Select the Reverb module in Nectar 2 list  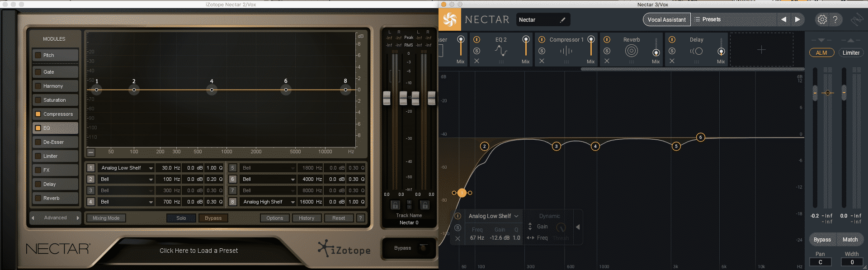click(55, 198)
